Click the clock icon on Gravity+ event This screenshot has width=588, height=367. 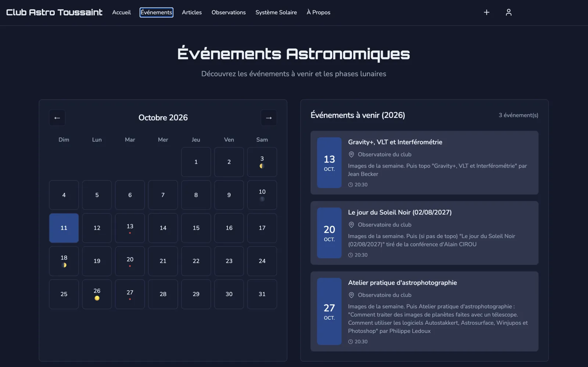click(x=351, y=185)
